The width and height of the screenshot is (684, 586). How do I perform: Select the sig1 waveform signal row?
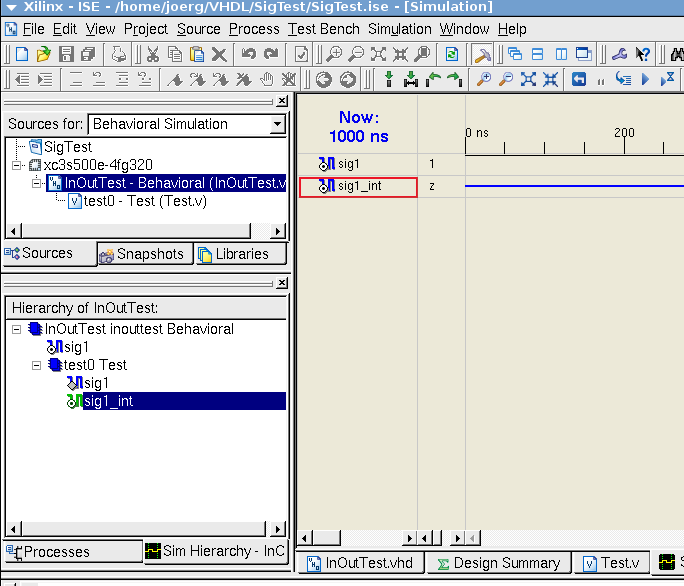359,164
